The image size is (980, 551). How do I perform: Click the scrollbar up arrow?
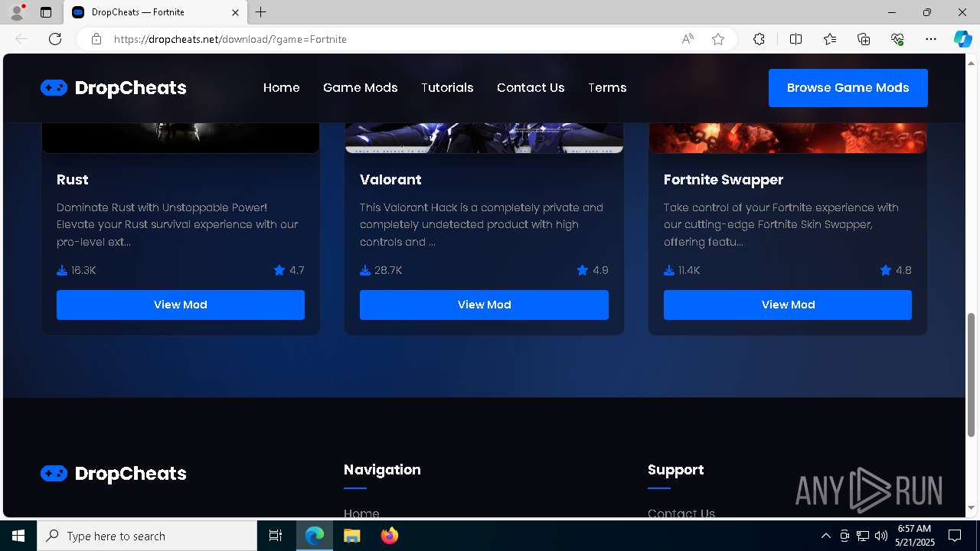tap(972, 62)
